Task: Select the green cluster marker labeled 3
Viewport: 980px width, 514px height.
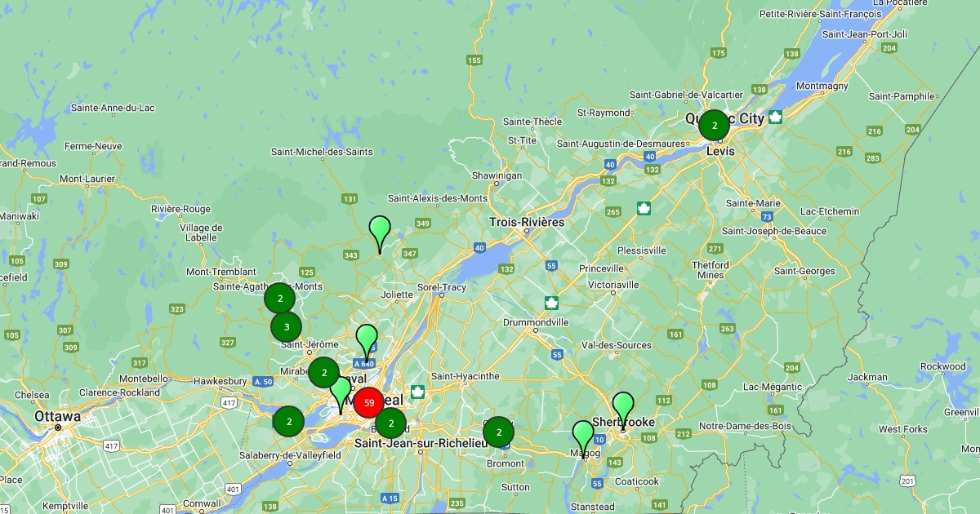Action: tap(286, 327)
